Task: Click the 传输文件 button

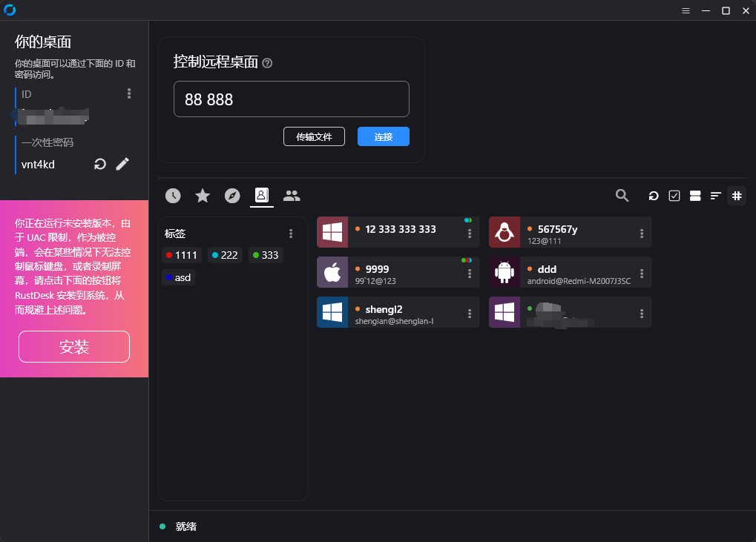Action: 314,136
